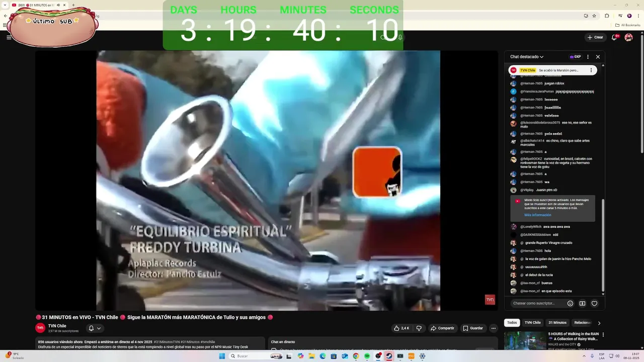This screenshot has height=362, width=644.
Task: Like the video with thumbs up
Action: click(401, 328)
